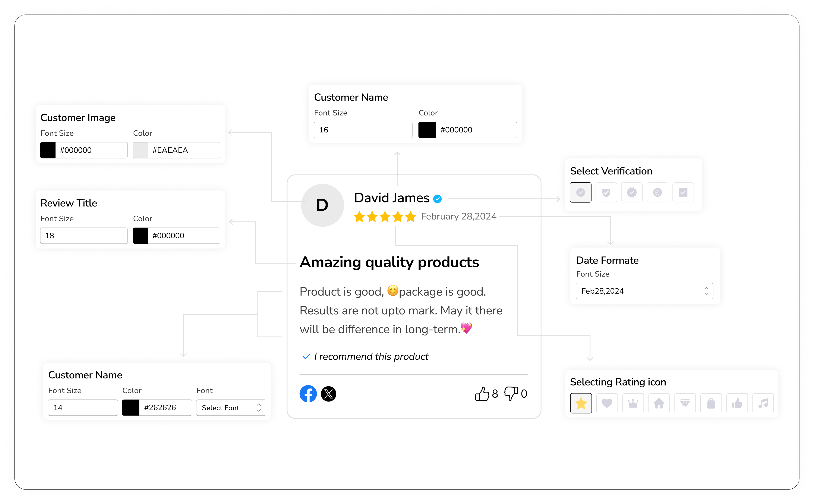
Task: Click the Review Title black color swatch
Action: click(140, 236)
